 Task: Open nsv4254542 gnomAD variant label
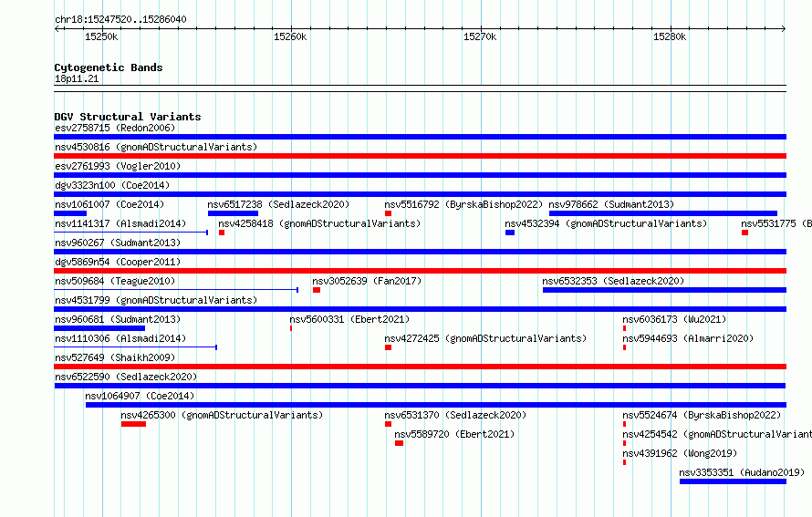717,434
